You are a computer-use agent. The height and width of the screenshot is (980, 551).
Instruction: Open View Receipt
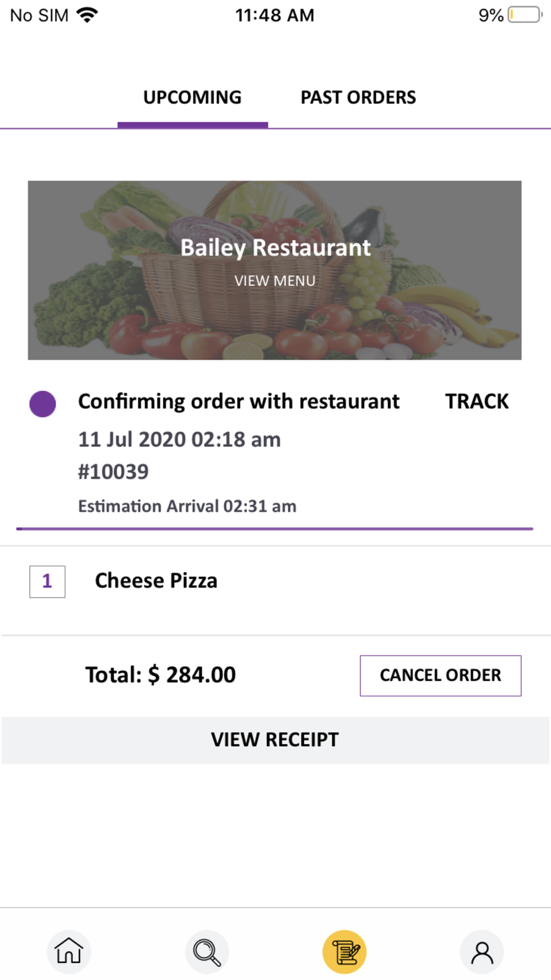coord(275,740)
